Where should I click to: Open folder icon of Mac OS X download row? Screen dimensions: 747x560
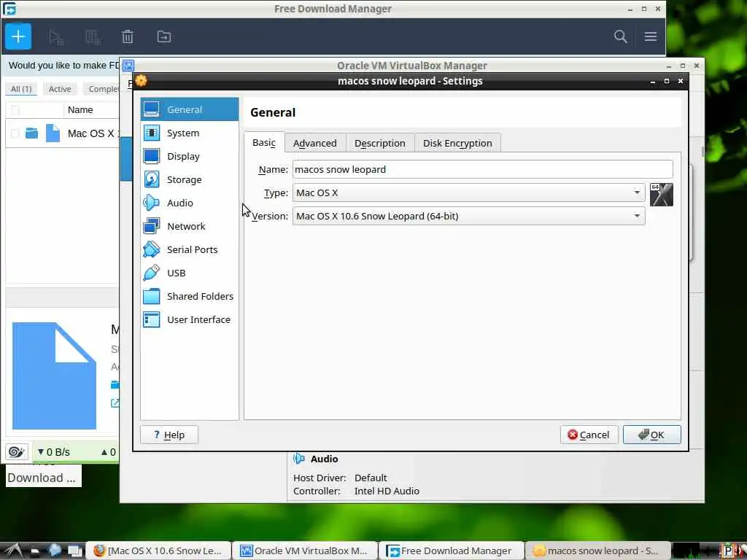(x=31, y=133)
